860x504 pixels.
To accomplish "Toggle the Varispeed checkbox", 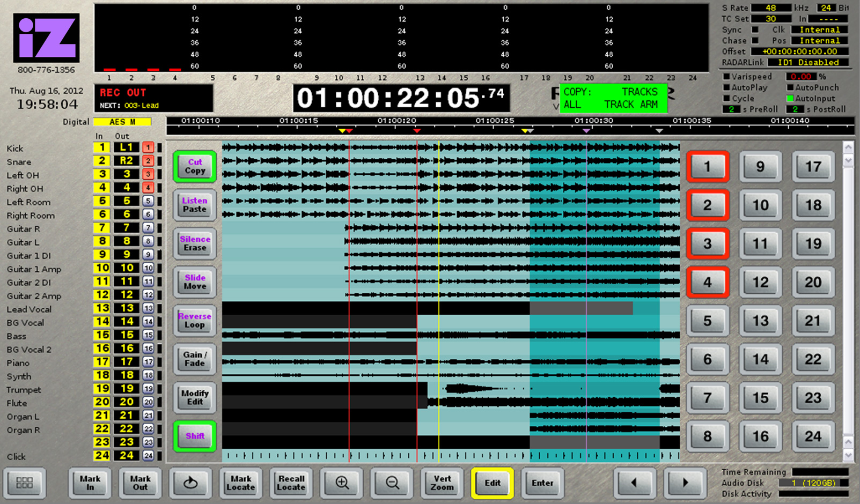I will click(726, 77).
